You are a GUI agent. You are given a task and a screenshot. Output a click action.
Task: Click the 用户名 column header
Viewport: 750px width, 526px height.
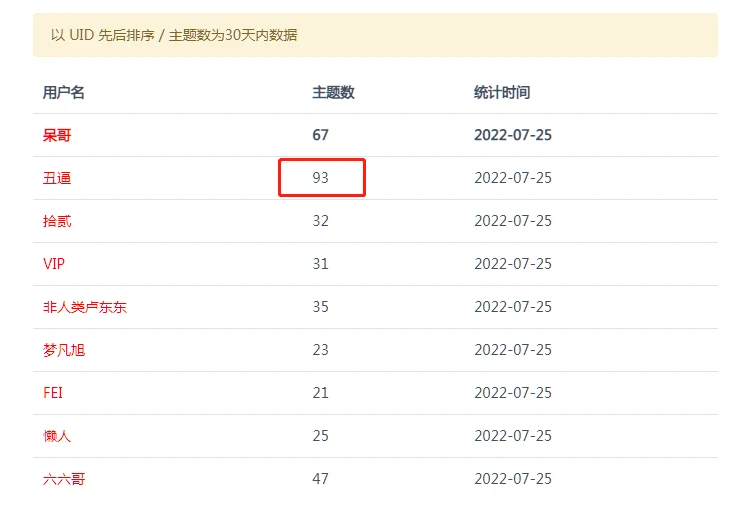(64, 92)
